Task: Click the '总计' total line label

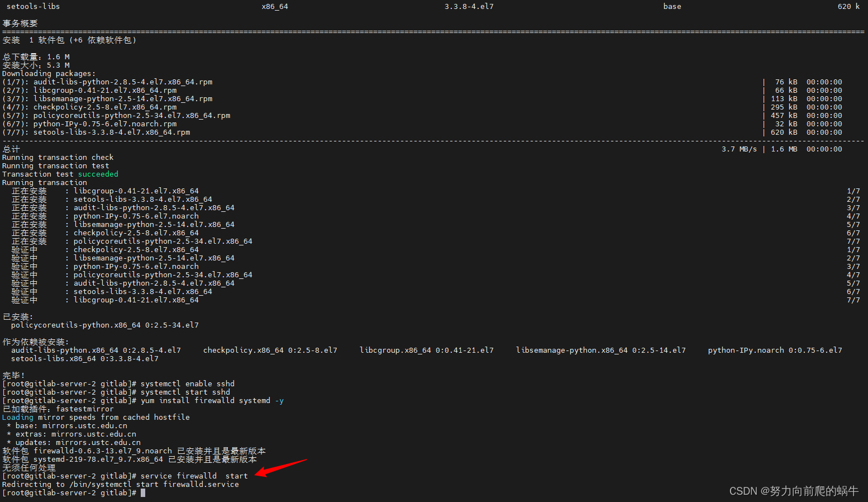Action: point(11,149)
